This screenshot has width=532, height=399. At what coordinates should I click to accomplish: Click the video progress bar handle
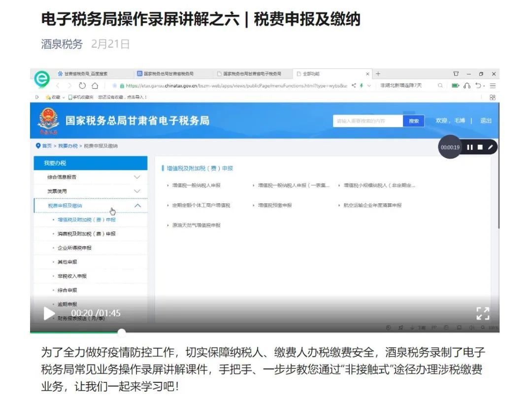coord(122,332)
